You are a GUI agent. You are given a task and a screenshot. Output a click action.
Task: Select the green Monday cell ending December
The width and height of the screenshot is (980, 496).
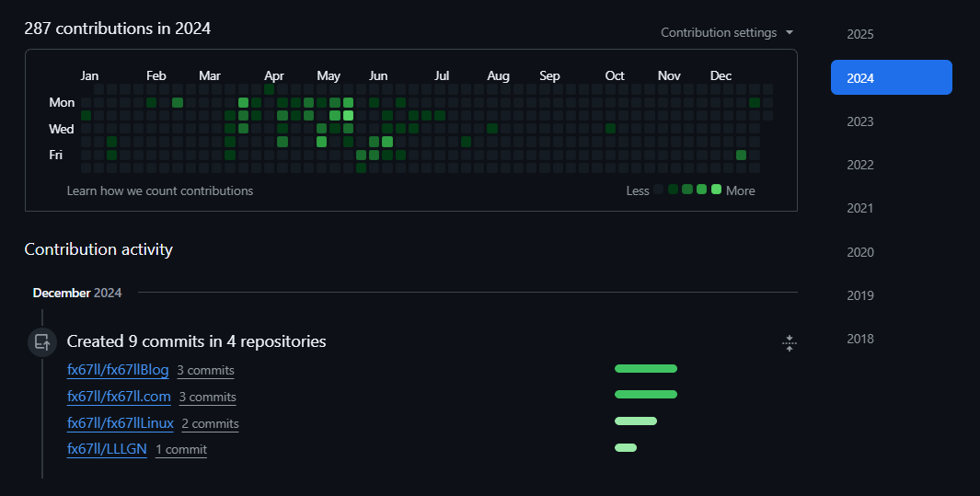click(755, 102)
